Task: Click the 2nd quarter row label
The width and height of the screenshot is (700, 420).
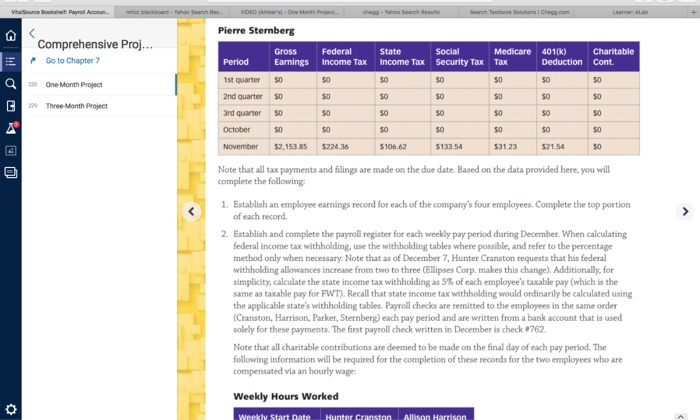Action: (243, 96)
